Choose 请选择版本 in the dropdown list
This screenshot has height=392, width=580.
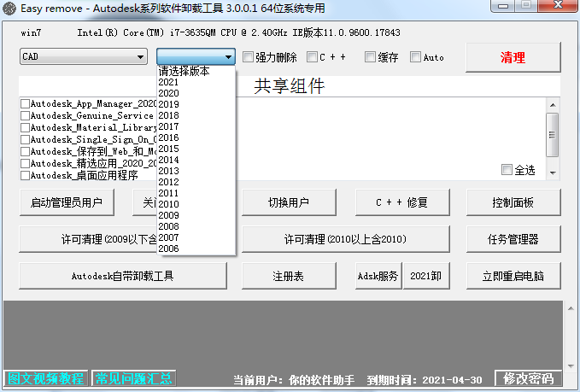(x=196, y=71)
